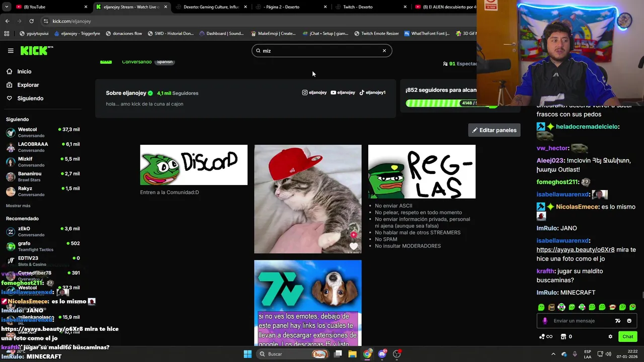The image size is (644, 362).
Task: Open EDTIV23 recommended channel
Action: click(43, 261)
